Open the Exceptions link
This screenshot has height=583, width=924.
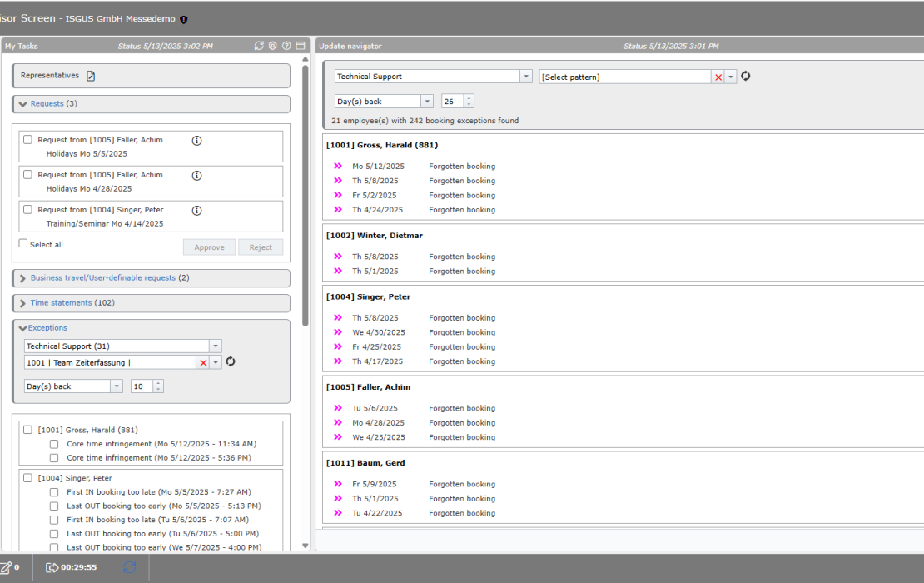[x=47, y=328]
